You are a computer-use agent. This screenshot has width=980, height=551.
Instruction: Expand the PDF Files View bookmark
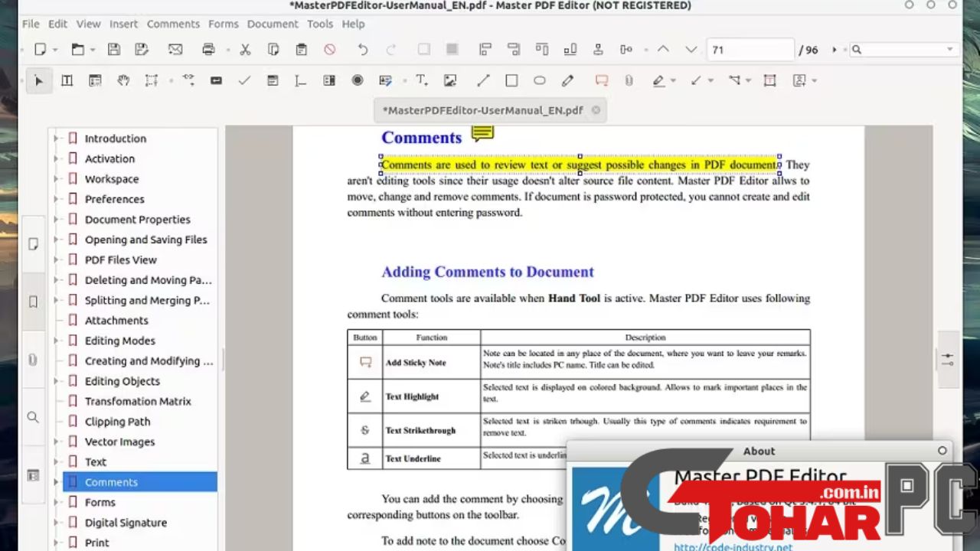coord(56,260)
